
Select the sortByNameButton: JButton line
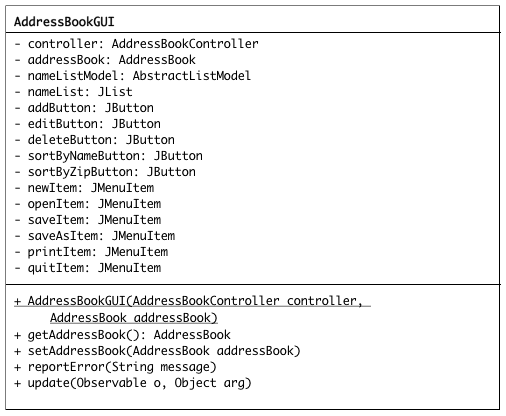click(x=108, y=156)
